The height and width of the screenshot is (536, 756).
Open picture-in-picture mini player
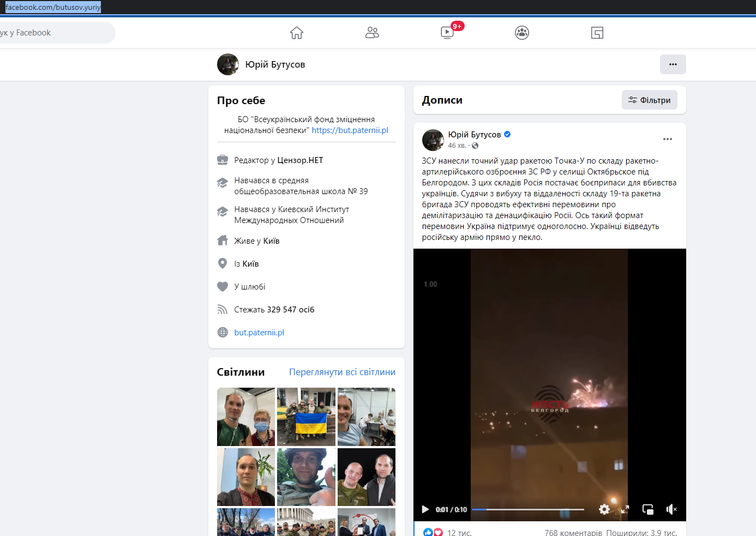[648, 509]
